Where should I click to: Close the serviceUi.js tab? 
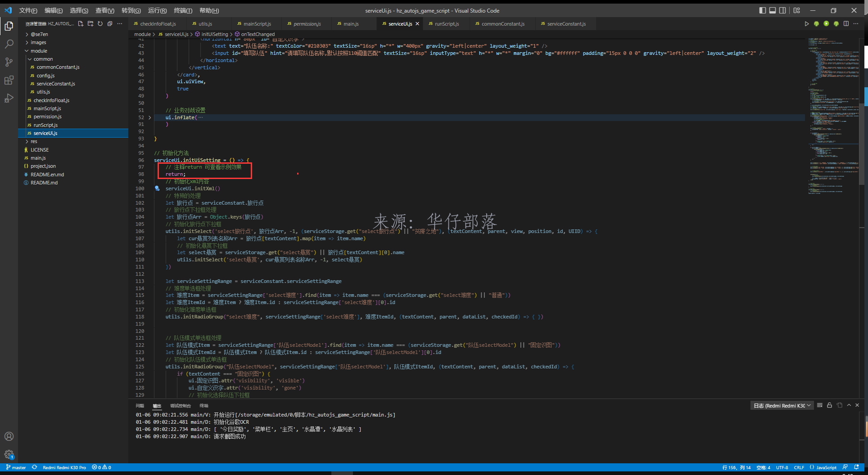coord(417,24)
